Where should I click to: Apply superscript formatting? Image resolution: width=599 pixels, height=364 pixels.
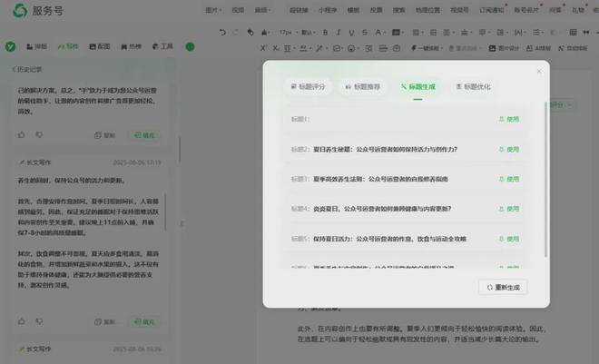[263, 48]
